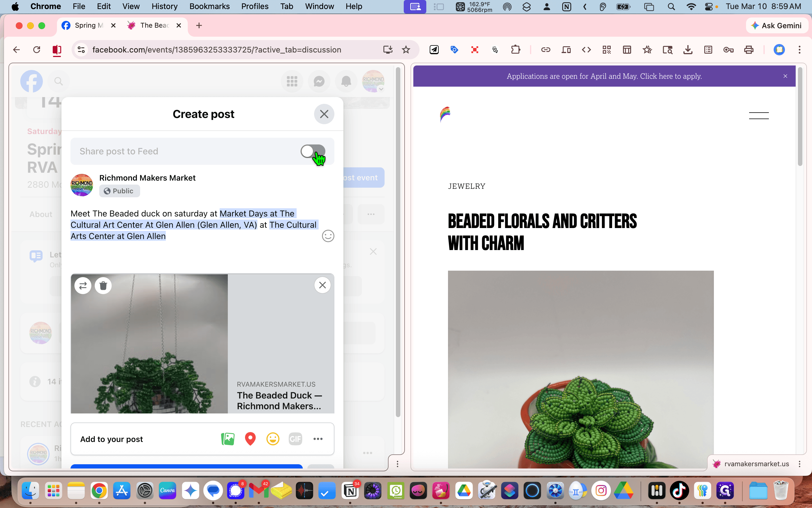Image resolution: width=812 pixels, height=508 pixels.
Task: Go back to previous page
Action: pyautogui.click(x=16, y=50)
